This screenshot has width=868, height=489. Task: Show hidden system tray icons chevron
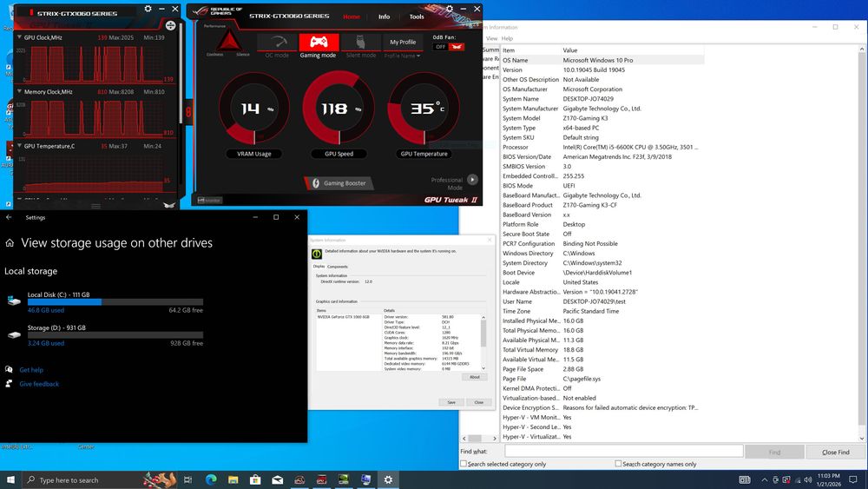[765, 479]
